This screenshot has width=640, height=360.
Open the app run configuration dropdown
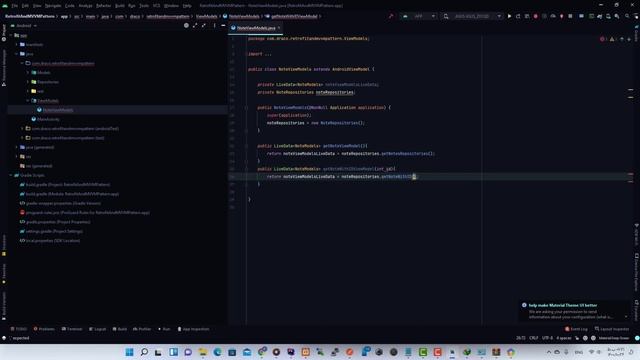coord(419,16)
